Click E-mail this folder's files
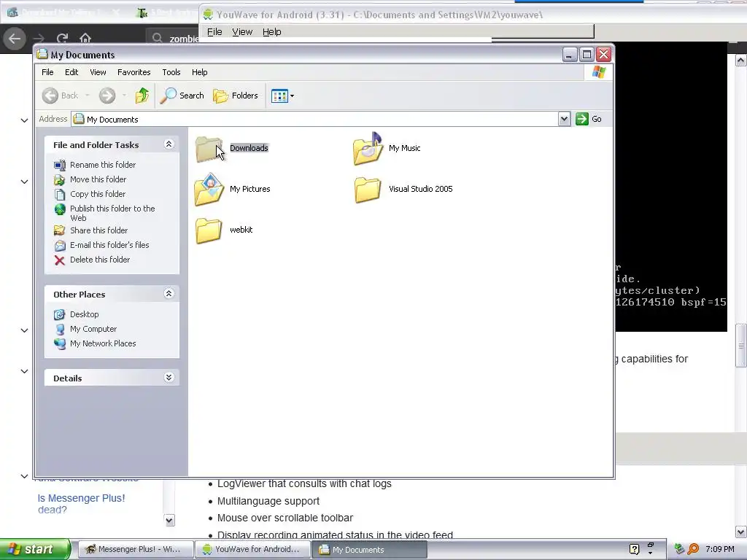Screen dimensions: 747x560 pyautogui.click(x=109, y=245)
